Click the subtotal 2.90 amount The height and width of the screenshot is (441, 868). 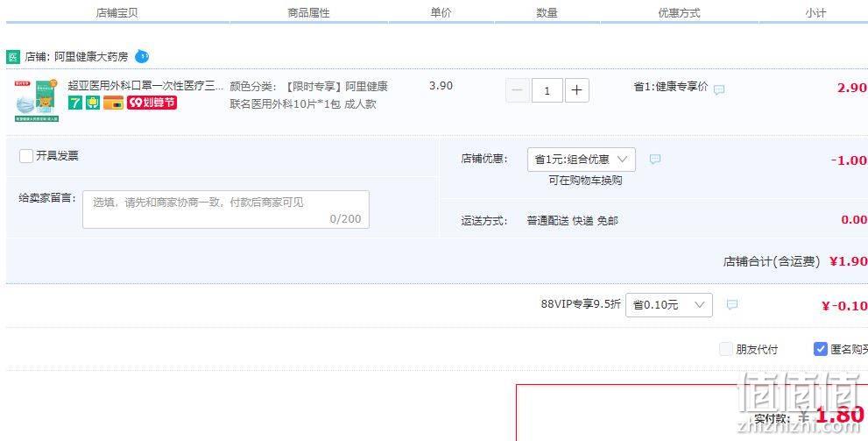coord(851,88)
